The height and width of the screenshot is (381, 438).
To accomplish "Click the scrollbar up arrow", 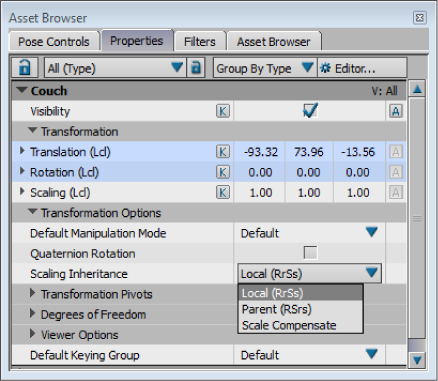I will point(417,89).
